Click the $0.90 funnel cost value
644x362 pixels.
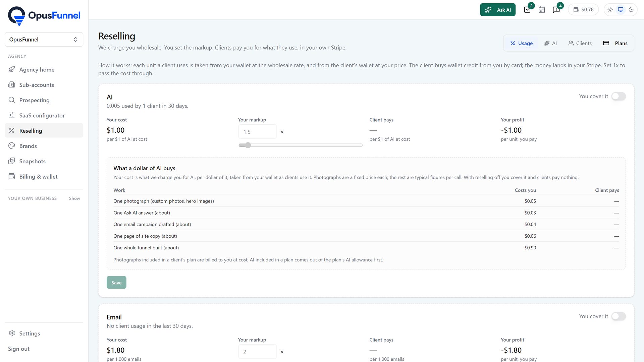[x=530, y=248]
